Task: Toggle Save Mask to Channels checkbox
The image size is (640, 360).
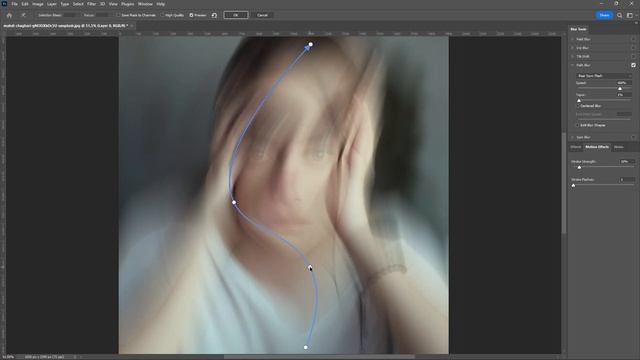Action: pos(118,15)
